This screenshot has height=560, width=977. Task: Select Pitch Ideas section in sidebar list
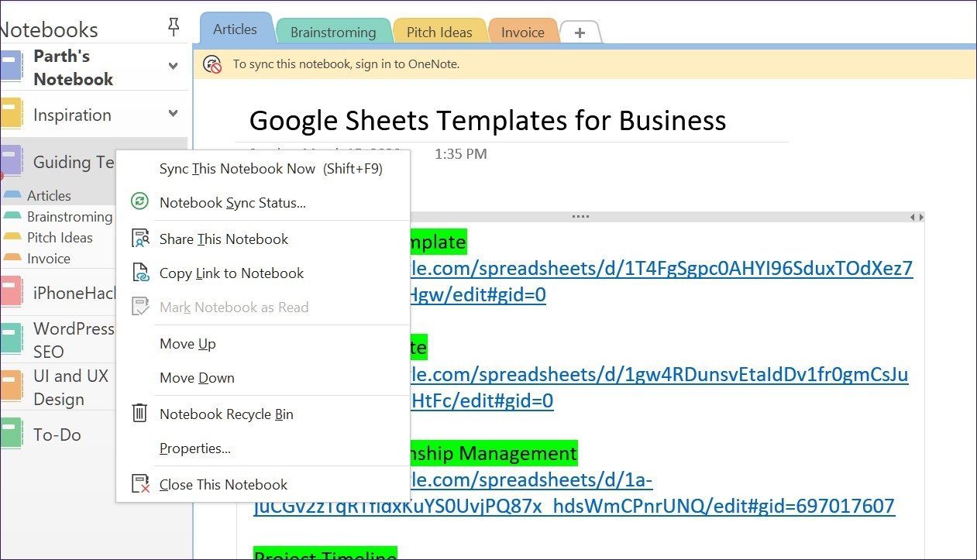(60, 238)
